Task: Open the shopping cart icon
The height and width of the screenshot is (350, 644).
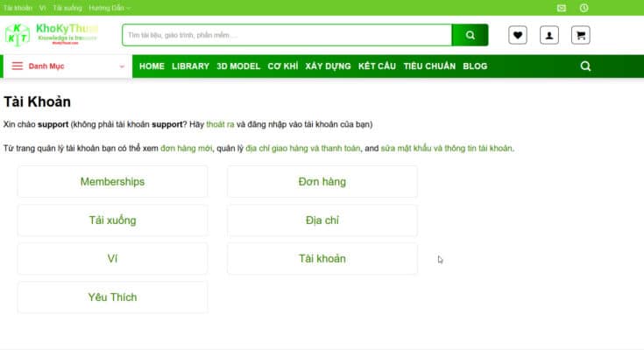Action: pos(580,35)
